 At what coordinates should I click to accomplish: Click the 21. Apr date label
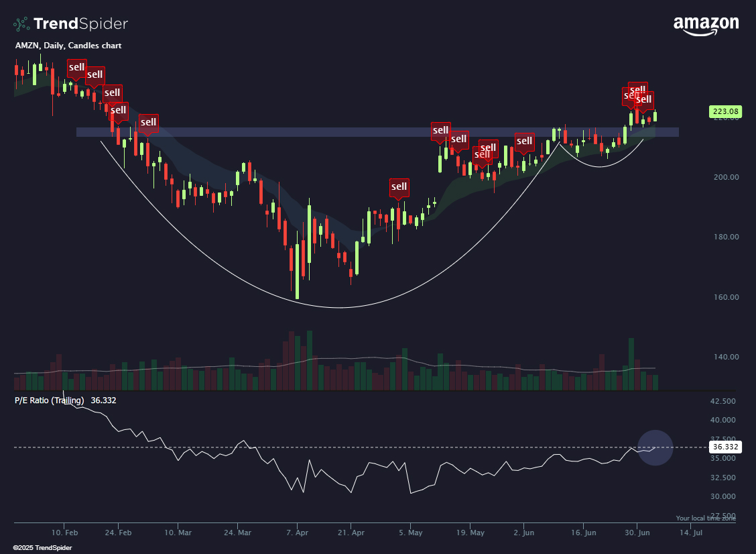pos(351,533)
